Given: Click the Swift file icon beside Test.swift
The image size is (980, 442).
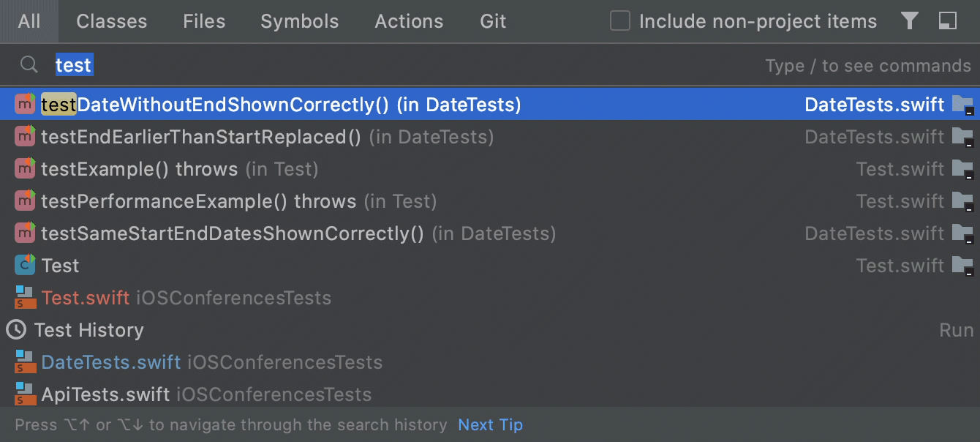Looking at the screenshot, I should point(24,298).
